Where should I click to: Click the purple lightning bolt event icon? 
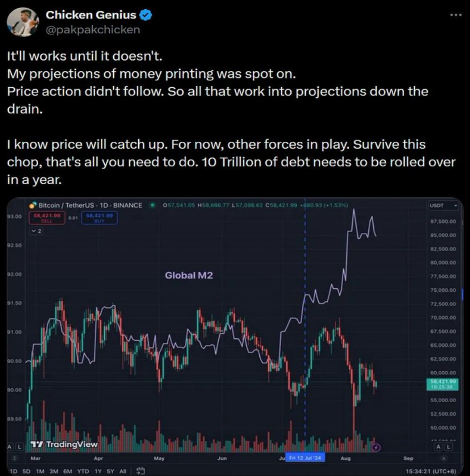pyautogui.click(x=377, y=447)
